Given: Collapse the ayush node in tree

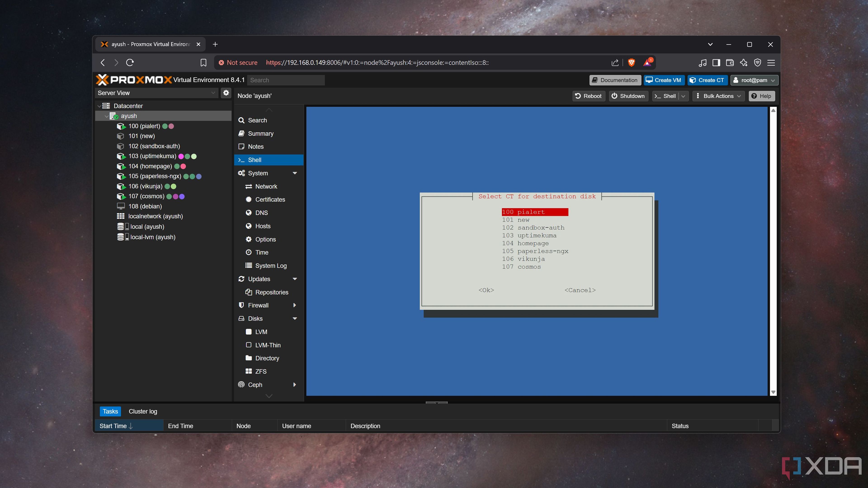Looking at the screenshot, I should (106, 116).
